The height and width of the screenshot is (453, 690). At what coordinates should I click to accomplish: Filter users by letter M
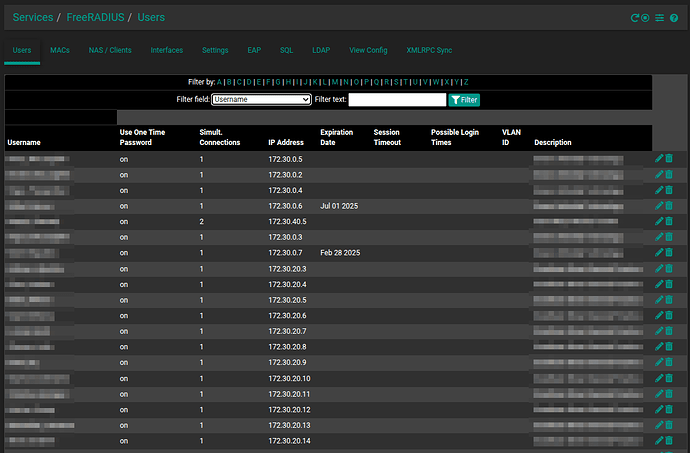point(335,82)
